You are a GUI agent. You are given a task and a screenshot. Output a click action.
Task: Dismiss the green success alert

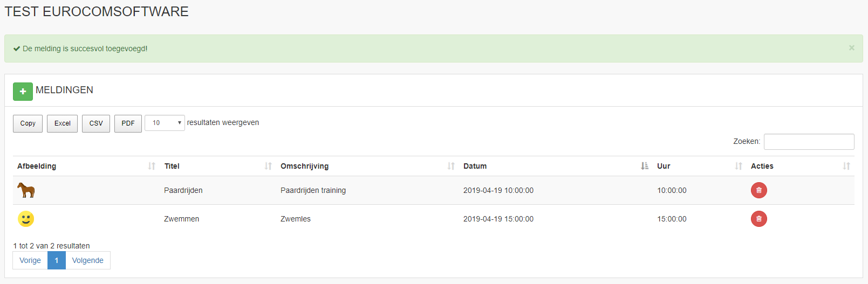pos(851,48)
